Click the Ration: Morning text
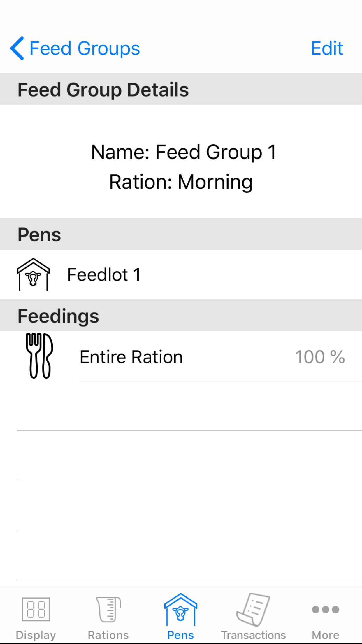362x644 pixels. 181,182
